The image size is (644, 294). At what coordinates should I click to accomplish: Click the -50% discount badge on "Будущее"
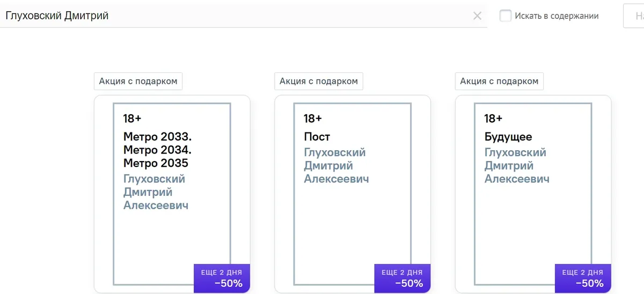click(582, 278)
